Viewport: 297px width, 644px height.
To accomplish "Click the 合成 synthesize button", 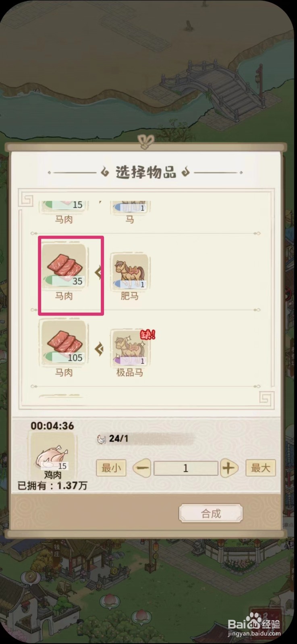I will tap(211, 513).
